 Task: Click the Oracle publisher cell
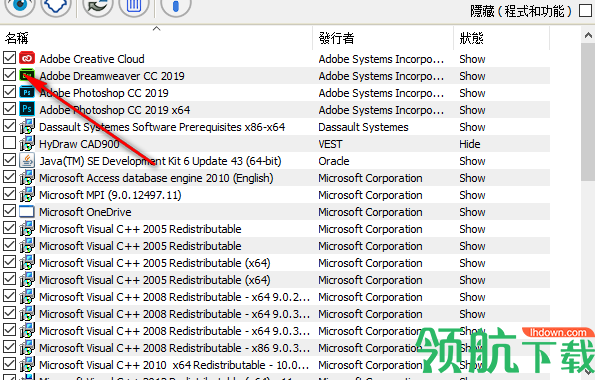tap(334, 161)
